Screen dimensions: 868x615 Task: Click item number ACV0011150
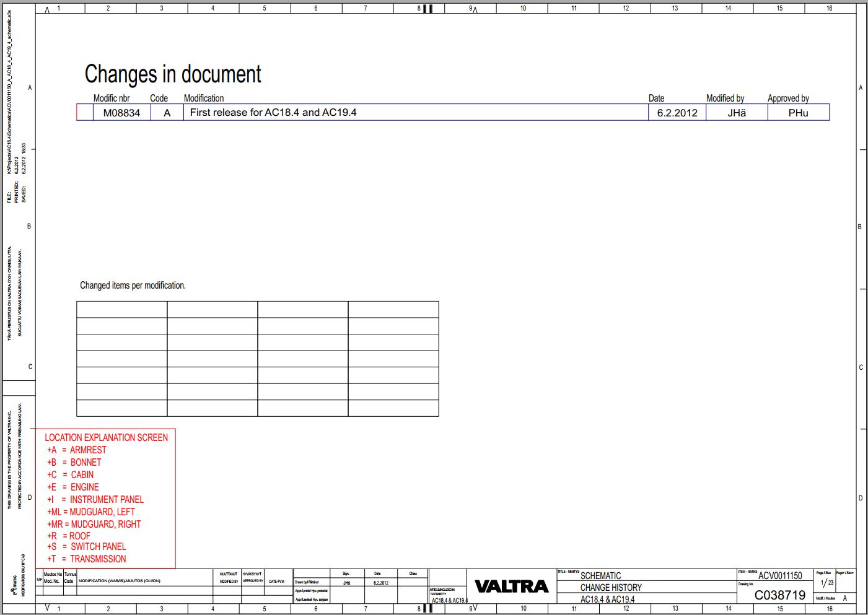(x=780, y=575)
